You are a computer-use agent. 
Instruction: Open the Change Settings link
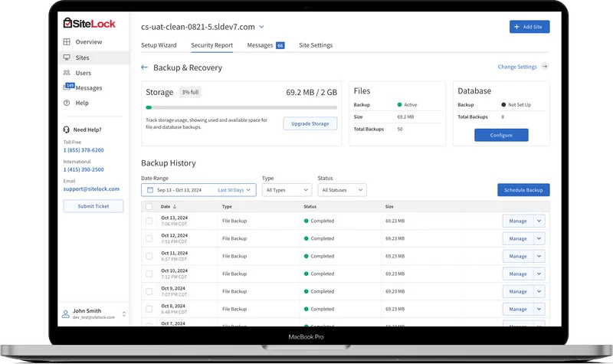coord(517,67)
